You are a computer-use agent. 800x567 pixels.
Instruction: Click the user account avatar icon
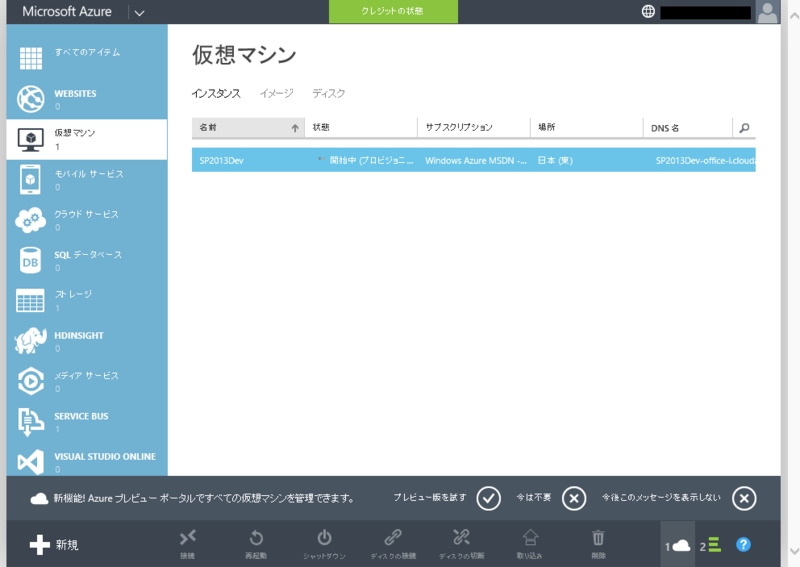pyautogui.click(x=767, y=12)
